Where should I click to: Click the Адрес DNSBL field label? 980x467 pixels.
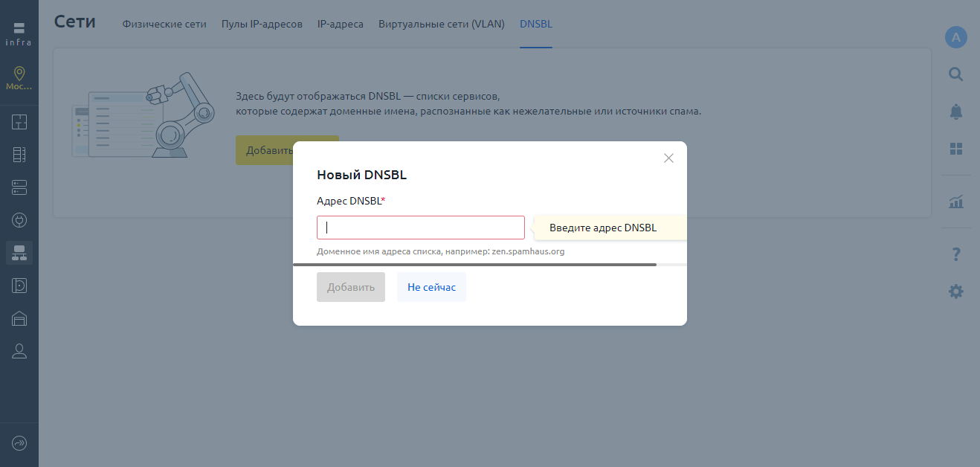coord(351,201)
